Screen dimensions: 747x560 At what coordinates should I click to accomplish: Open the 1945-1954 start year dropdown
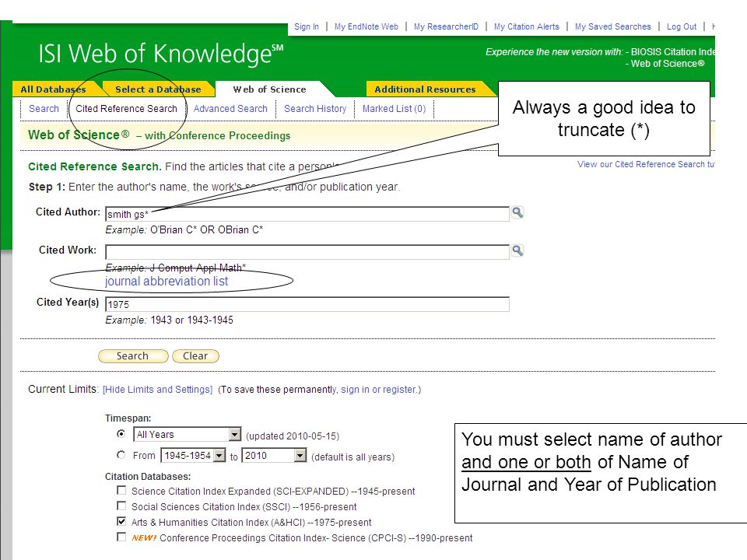click(x=193, y=456)
